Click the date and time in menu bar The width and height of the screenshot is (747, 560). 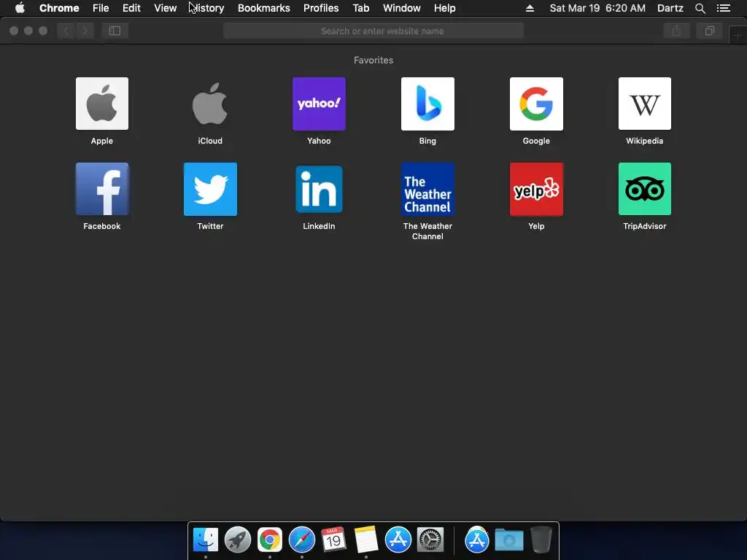pyautogui.click(x=597, y=8)
